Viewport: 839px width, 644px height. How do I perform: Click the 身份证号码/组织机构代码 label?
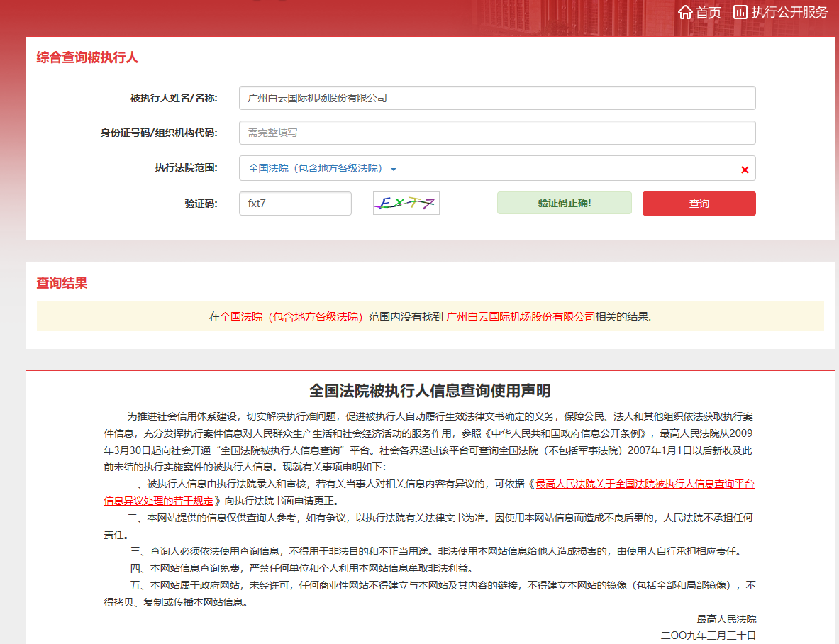159,133
